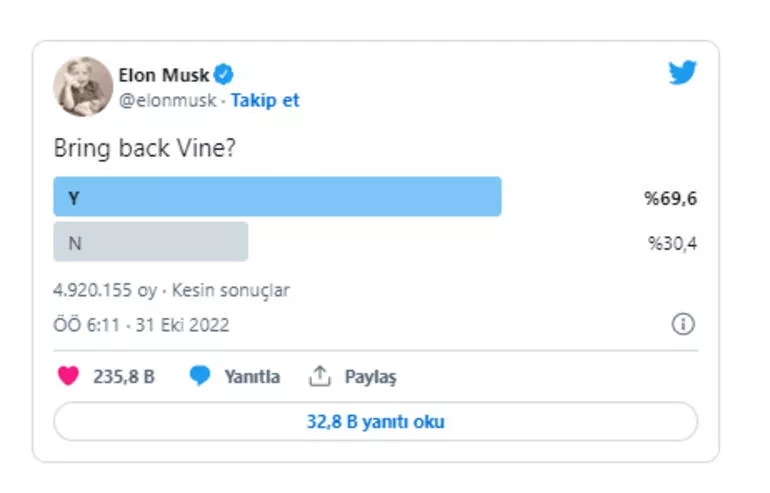This screenshot has width=770, height=493.
Task: Follow via 'Takip et' link
Action: click(265, 100)
